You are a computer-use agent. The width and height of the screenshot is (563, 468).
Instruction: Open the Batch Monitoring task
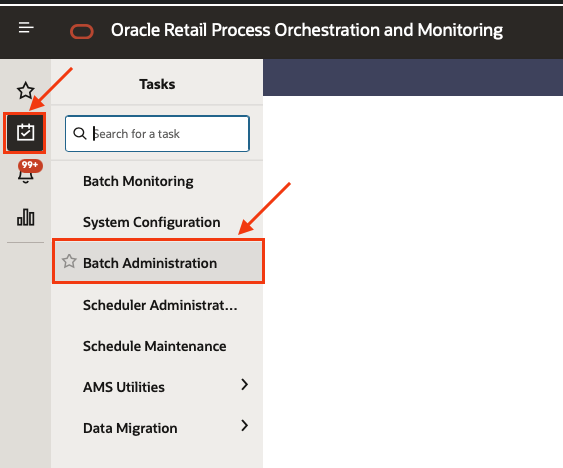pyautogui.click(x=138, y=181)
